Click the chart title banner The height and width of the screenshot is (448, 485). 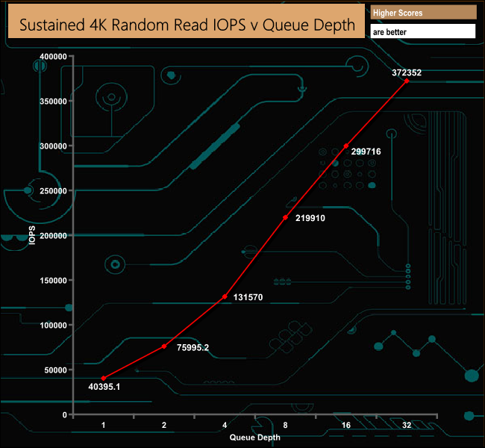point(187,22)
